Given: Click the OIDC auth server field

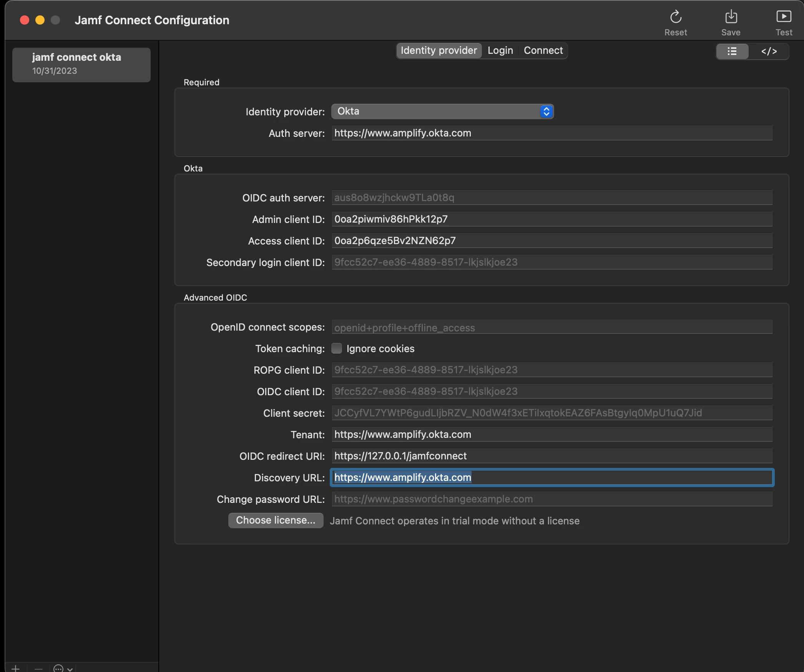Looking at the screenshot, I should tap(552, 198).
